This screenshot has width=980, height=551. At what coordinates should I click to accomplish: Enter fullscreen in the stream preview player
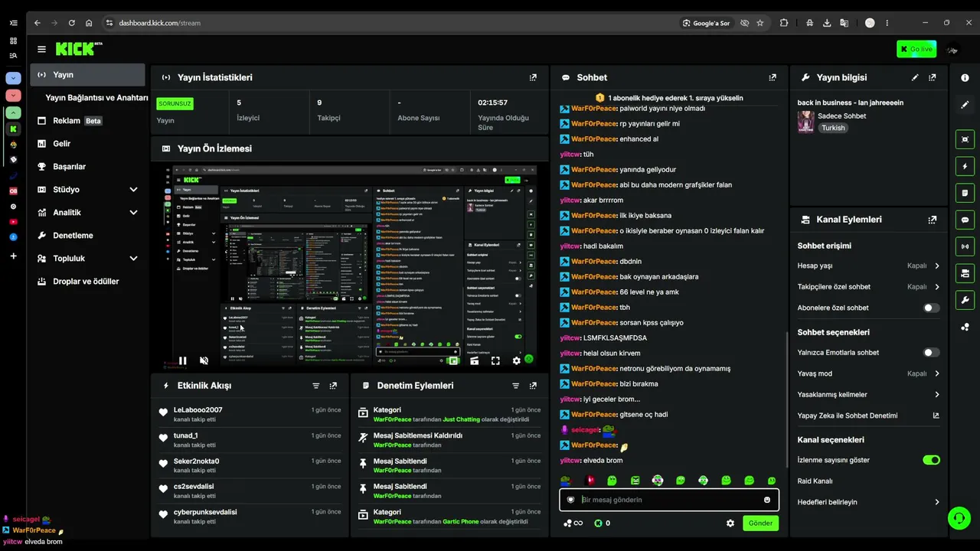495,360
